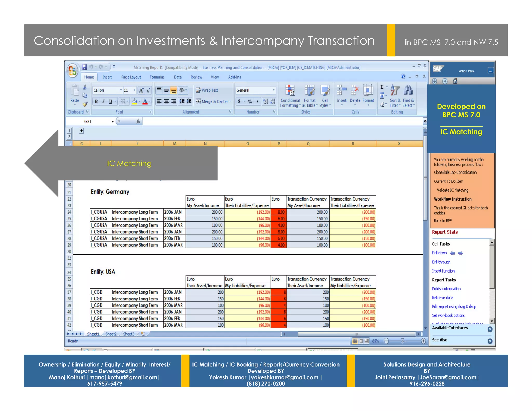532x411 pixels.
Task: Click Action Pane back arrow
Action: click(x=435, y=81)
